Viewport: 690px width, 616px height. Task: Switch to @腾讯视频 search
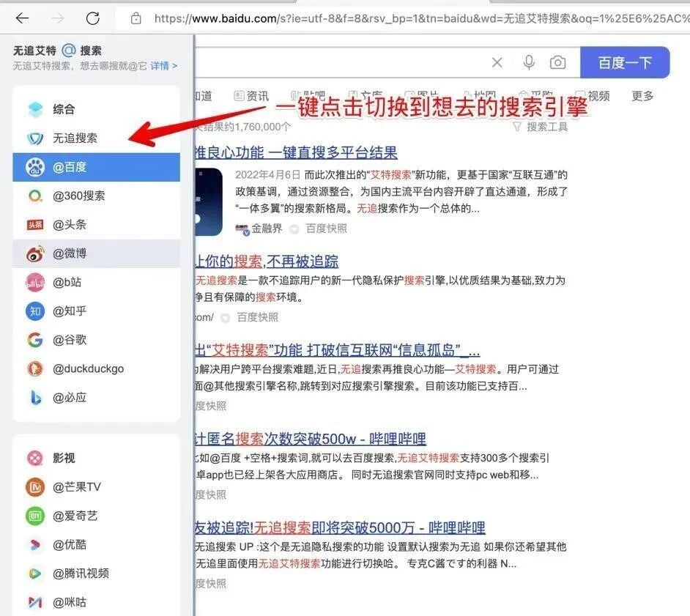[x=96, y=574]
